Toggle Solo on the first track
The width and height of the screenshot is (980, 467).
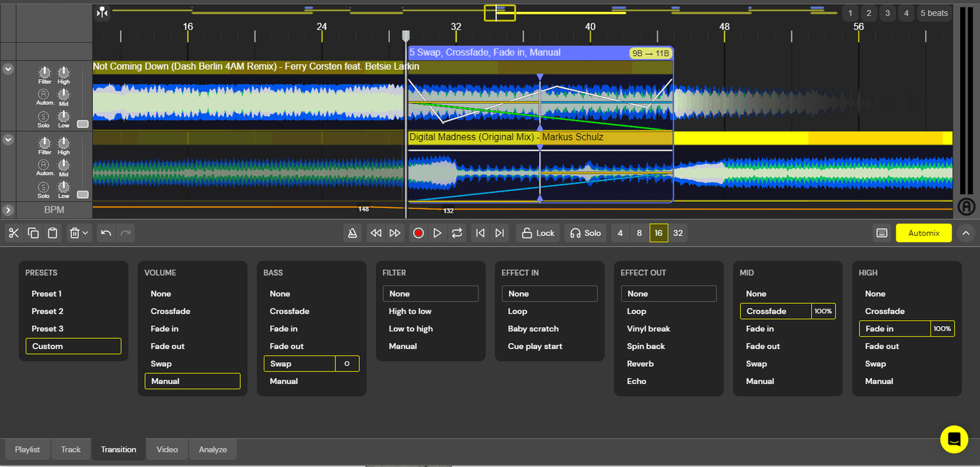tap(43, 116)
